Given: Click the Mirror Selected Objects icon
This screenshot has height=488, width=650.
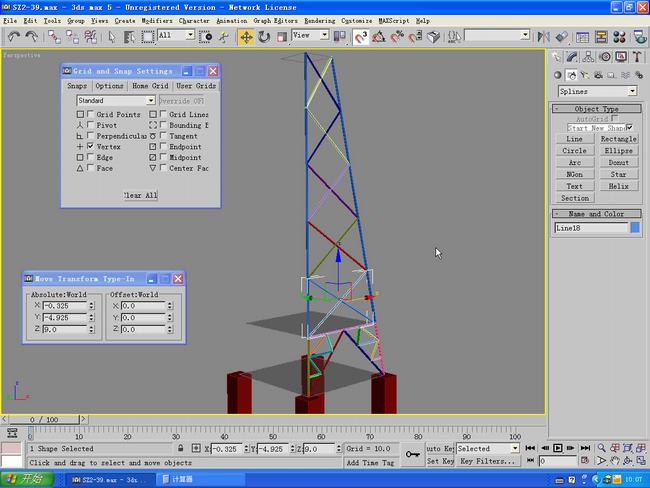Looking at the screenshot, I should click(543, 37).
